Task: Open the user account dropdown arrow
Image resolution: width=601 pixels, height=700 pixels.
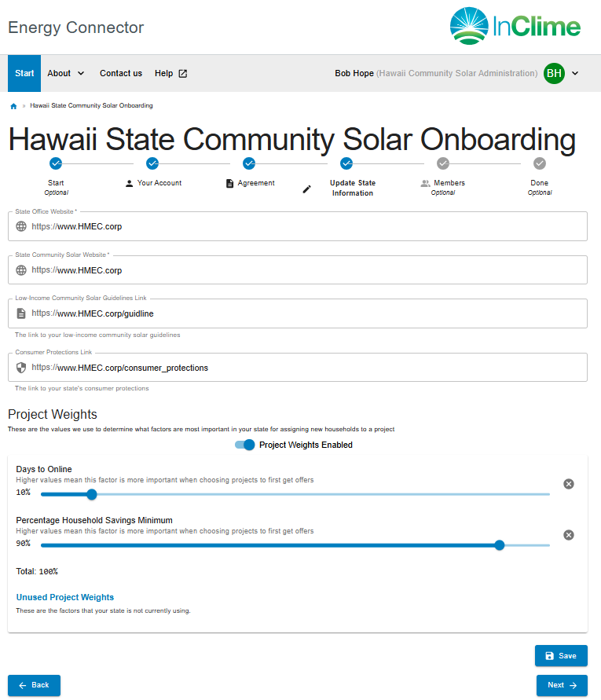Action: pyautogui.click(x=575, y=73)
